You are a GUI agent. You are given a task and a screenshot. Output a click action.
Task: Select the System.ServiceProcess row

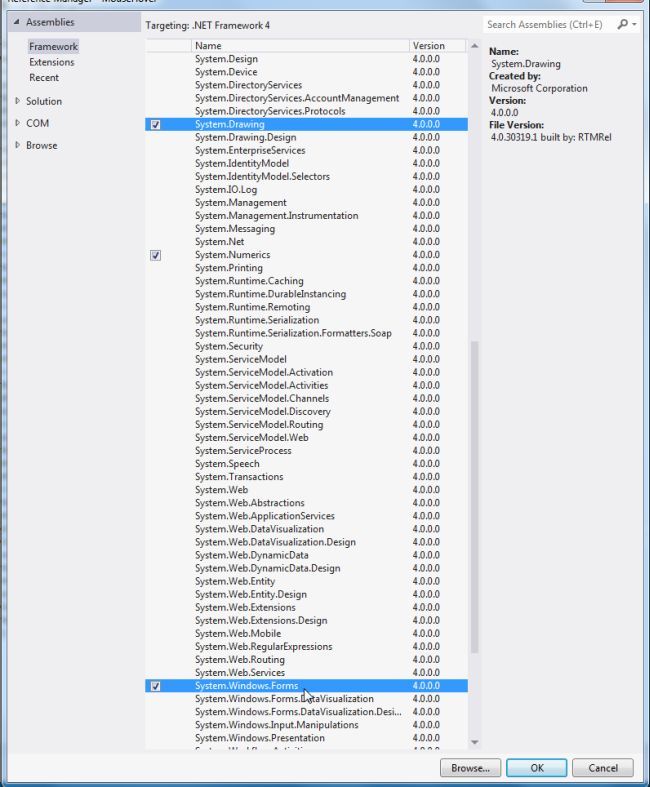pos(306,450)
